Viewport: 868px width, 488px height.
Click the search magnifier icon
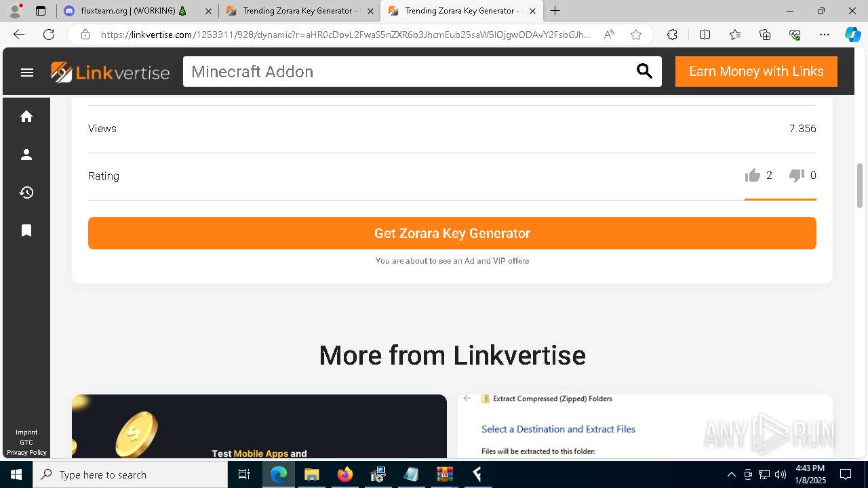click(x=644, y=71)
